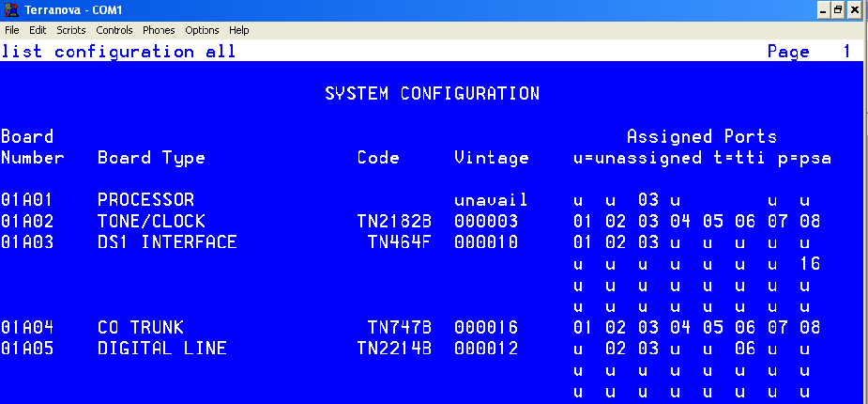Minimize the Terranova window
This screenshot has width=868, height=404.
coord(826,9)
